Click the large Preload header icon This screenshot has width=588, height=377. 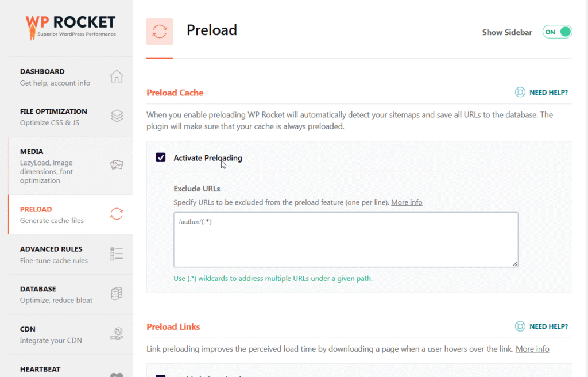[160, 32]
